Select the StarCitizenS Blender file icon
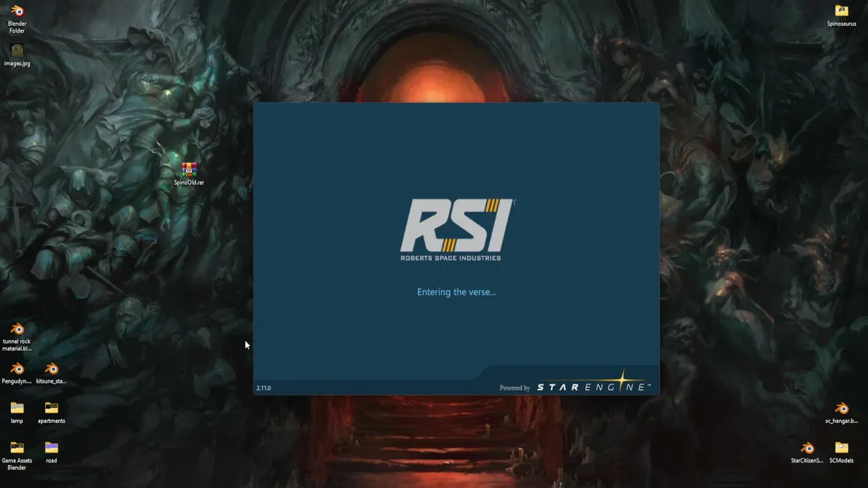 [807, 452]
